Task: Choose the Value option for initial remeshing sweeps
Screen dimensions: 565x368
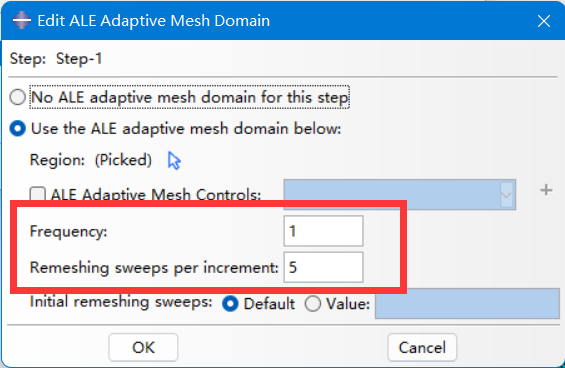Action: click(312, 304)
